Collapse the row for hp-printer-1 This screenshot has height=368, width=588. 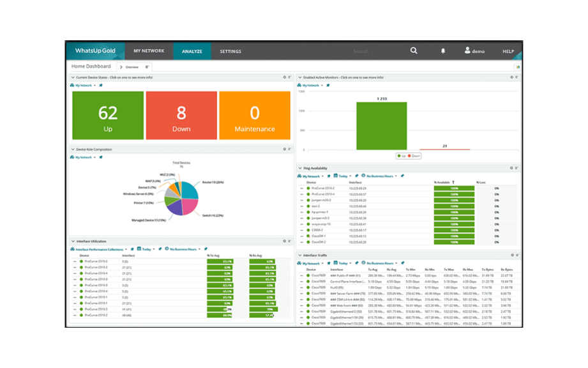pyautogui.click(x=302, y=213)
